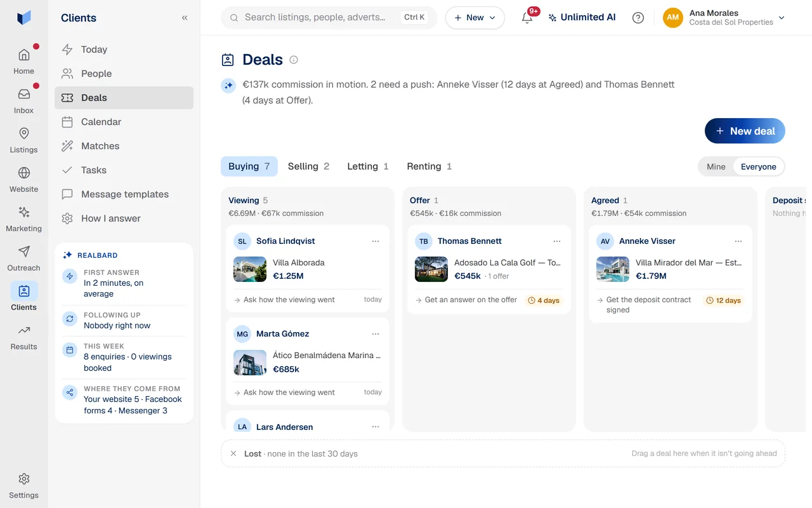The width and height of the screenshot is (812, 508).
Task: Select the Selling tab
Action: 308,166
